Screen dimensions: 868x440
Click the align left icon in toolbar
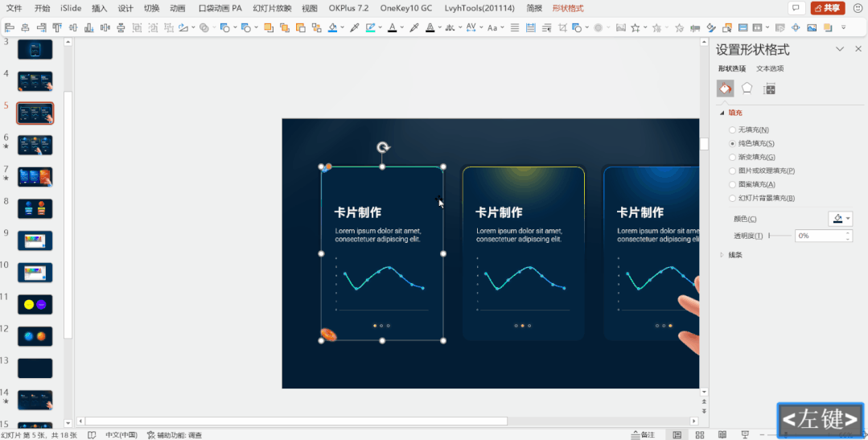(10, 27)
